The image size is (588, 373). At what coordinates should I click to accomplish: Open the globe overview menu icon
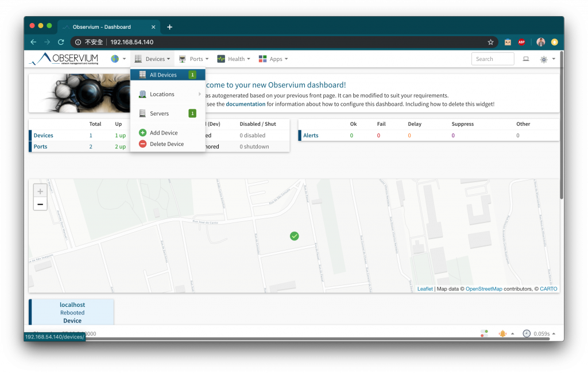click(115, 59)
